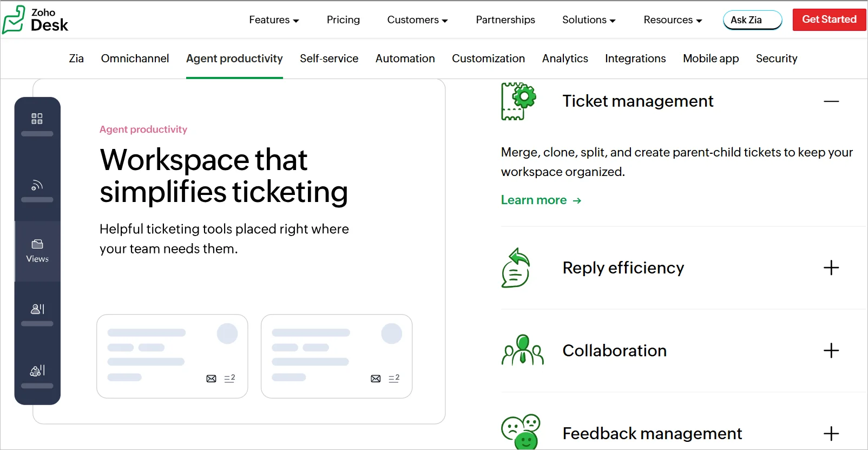This screenshot has height=450, width=868.
Task: Click the Ticket management gear ticket icon
Action: (518, 101)
